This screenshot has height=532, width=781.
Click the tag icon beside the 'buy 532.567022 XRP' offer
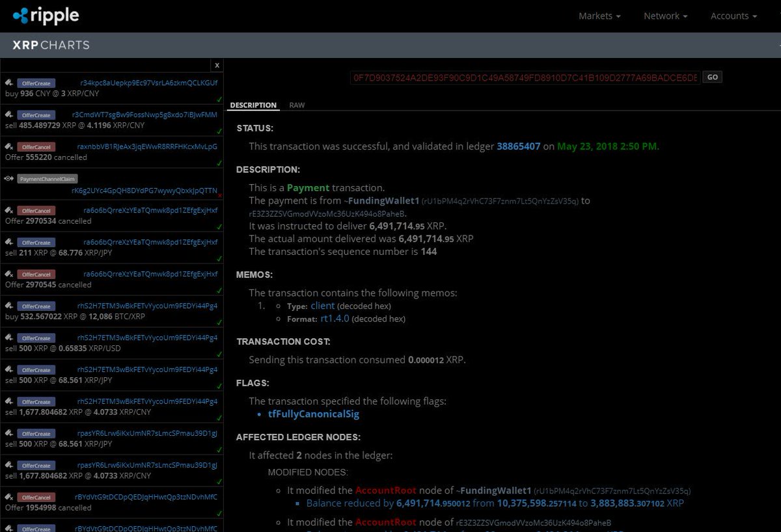click(x=9, y=306)
